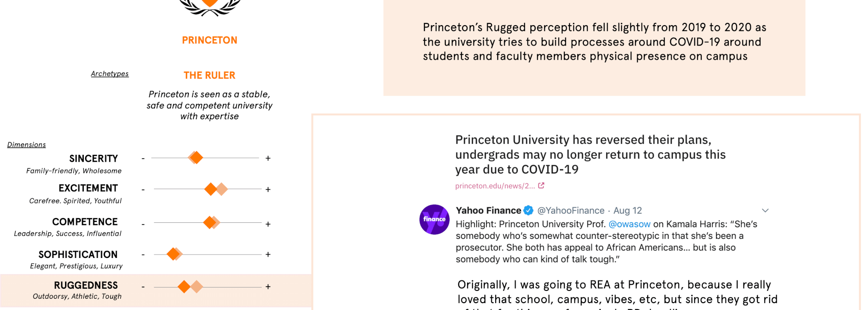Click the orange diamond on the Sincerity slider

[x=196, y=158]
